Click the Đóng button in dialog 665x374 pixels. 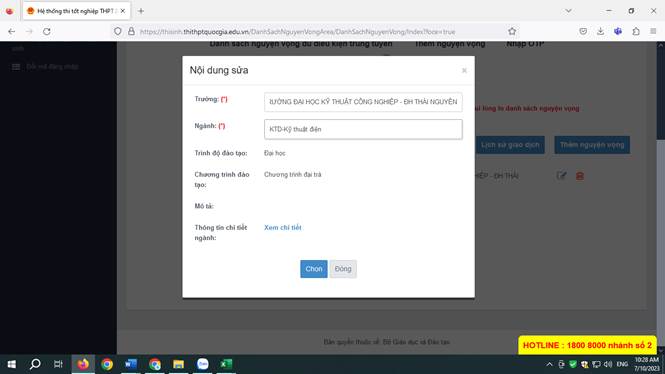coord(343,269)
